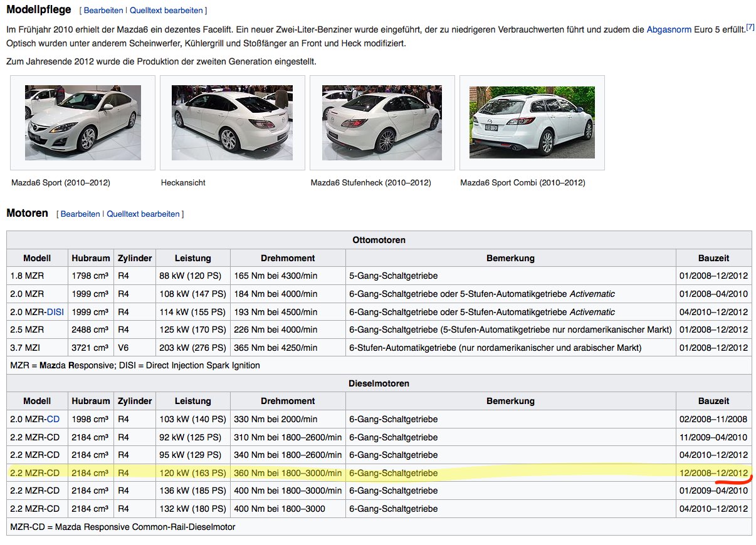Click the '3.7 MZI' model cell
This screenshot has height=545, width=756.
[x=38, y=348]
